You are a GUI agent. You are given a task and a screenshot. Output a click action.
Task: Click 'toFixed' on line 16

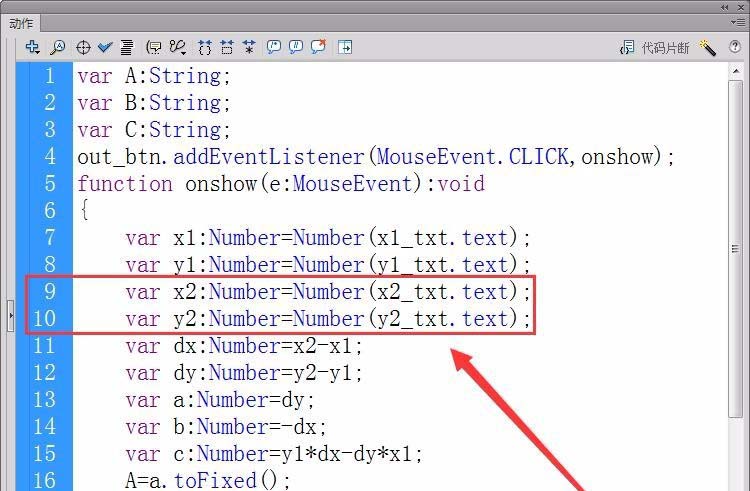(x=215, y=480)
